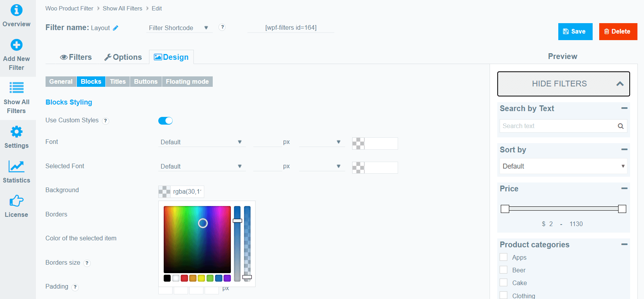Open the Floating mode sub-tab
644x299 pixels.
[187, 81]
